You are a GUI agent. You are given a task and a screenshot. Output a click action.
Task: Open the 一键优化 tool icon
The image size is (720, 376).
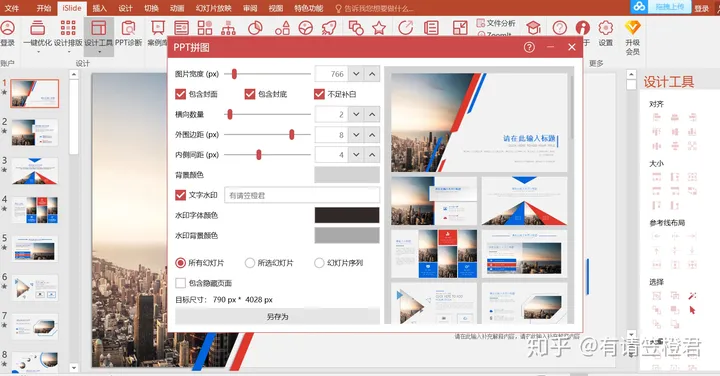(38, 29)
